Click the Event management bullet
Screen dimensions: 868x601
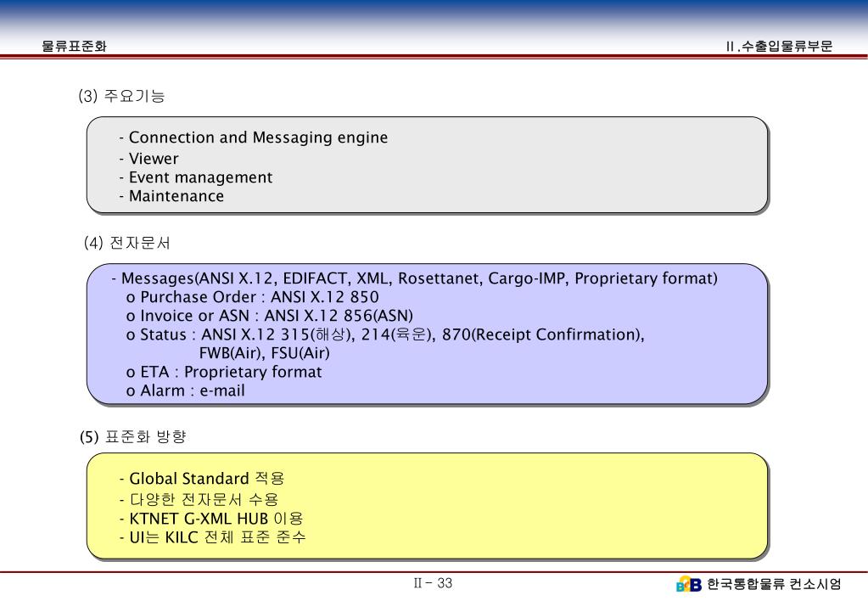pyautogui.click(x=196, y=177)
